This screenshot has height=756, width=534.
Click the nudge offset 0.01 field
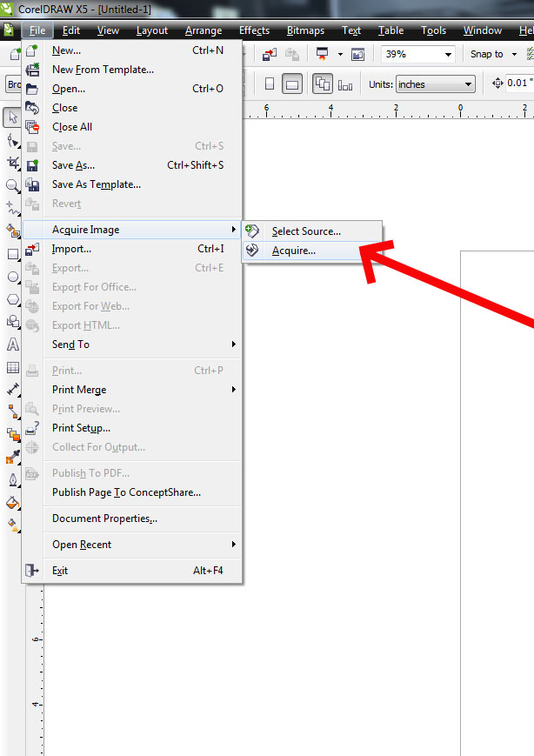518,84
